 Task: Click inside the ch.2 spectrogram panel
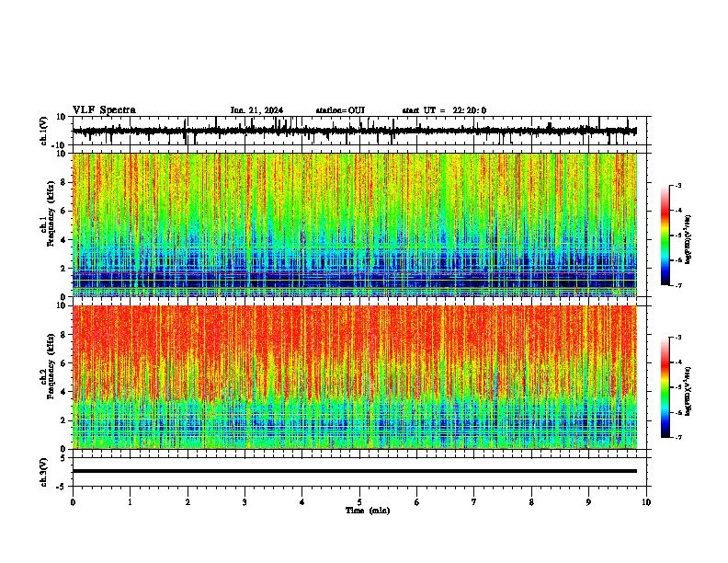[355, 377]
